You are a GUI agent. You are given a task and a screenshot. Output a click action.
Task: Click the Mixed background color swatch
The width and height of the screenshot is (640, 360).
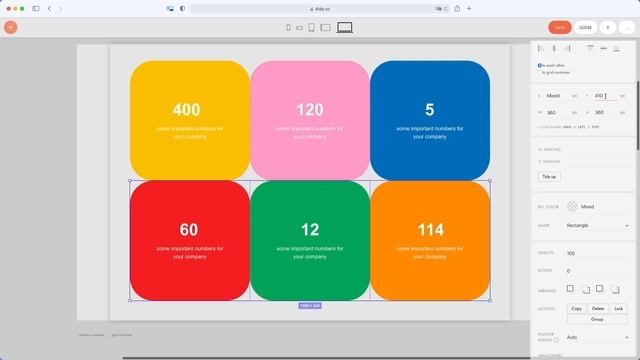click(572, 207)
